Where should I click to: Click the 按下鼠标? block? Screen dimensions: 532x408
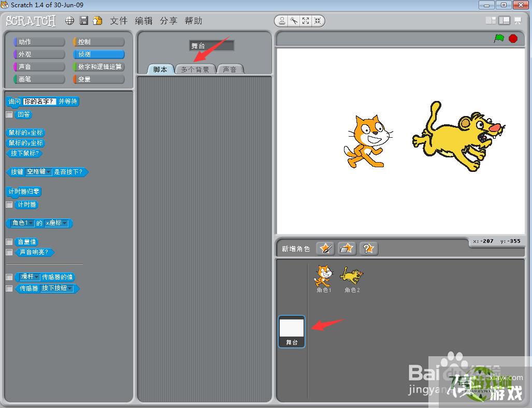[24, 153]
